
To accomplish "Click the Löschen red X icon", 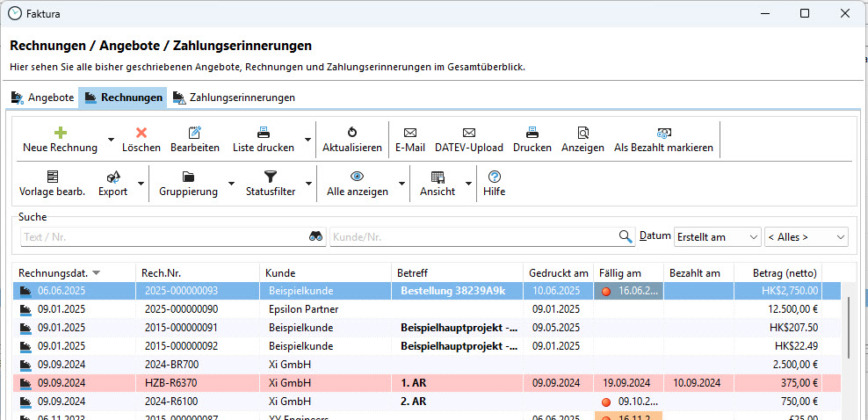I will point(141,133).
